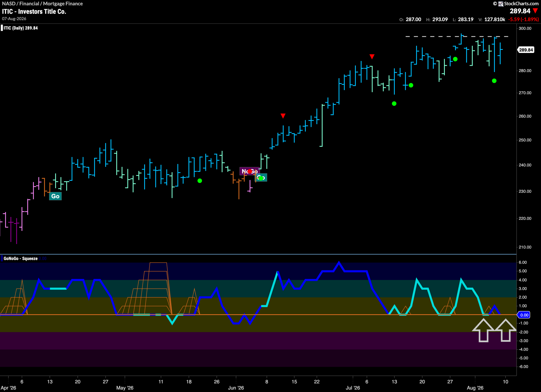Click the teal Go label in early June
The height and width of the screenshot is (392, 541).
point(261,178)
